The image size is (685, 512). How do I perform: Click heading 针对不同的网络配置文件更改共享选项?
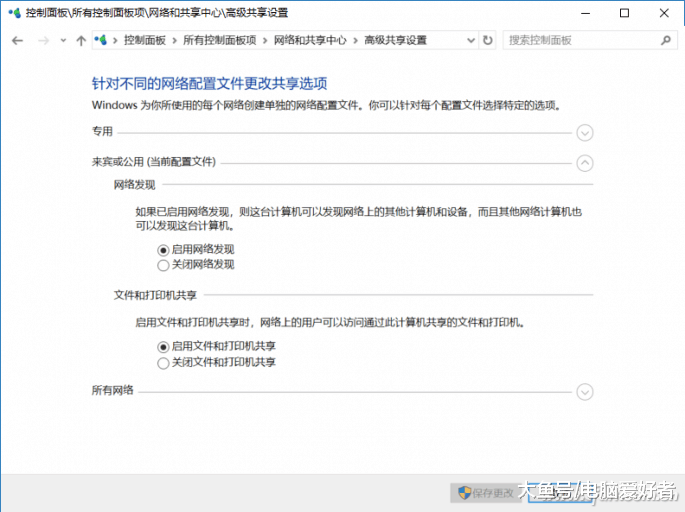[209, 83]
